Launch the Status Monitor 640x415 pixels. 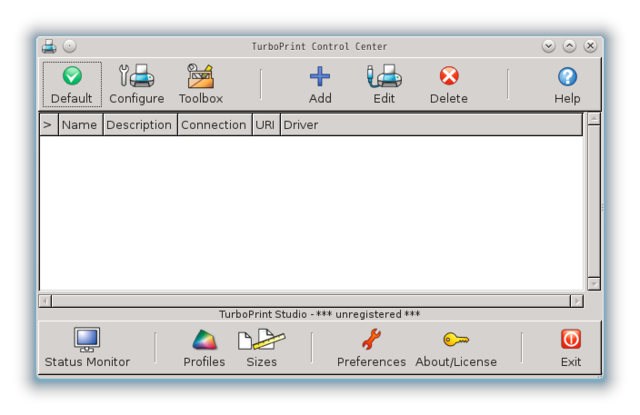pyautogui.click(x=87, y=348)
